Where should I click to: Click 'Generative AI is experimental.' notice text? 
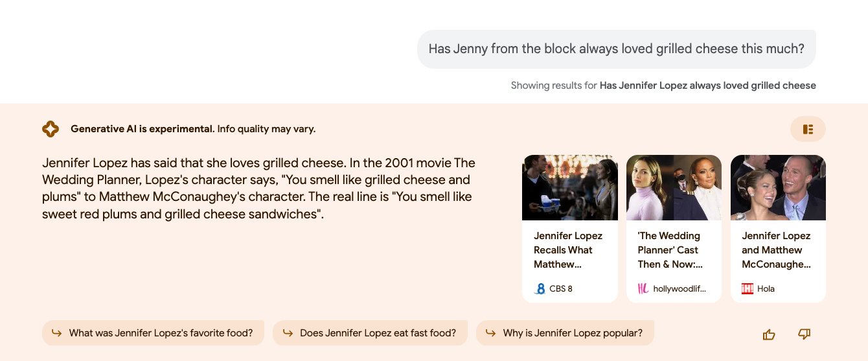coord(143,129)
